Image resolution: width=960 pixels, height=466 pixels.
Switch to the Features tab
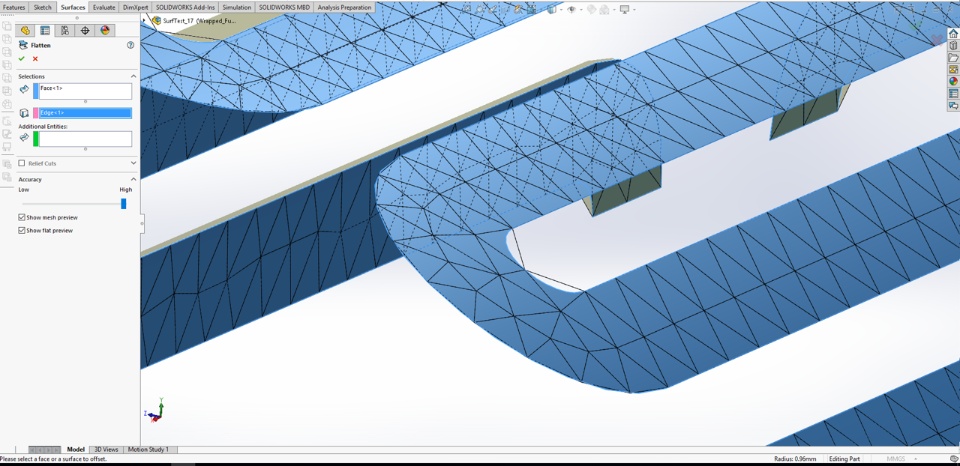click(x=14, y=7)
